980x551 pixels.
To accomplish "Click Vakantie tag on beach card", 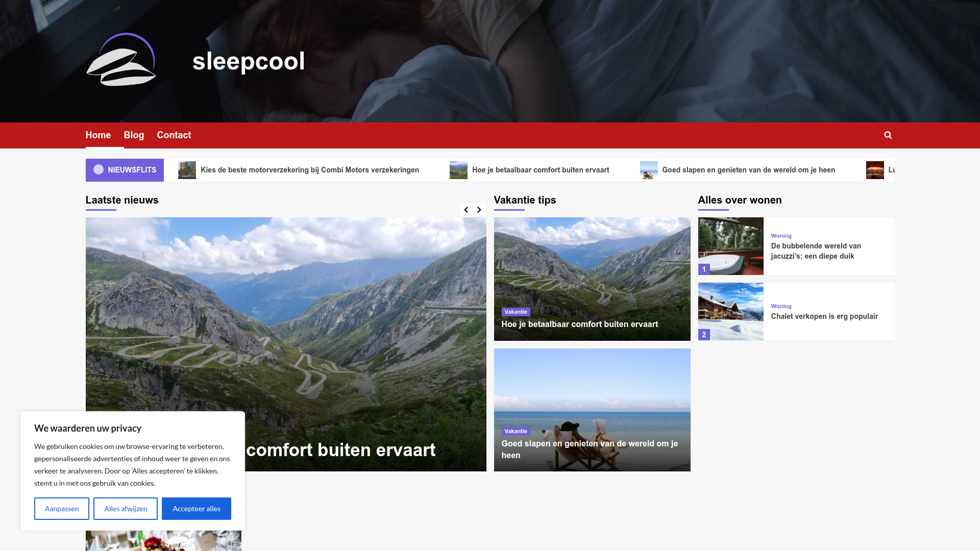I will (x=516, y=431).
